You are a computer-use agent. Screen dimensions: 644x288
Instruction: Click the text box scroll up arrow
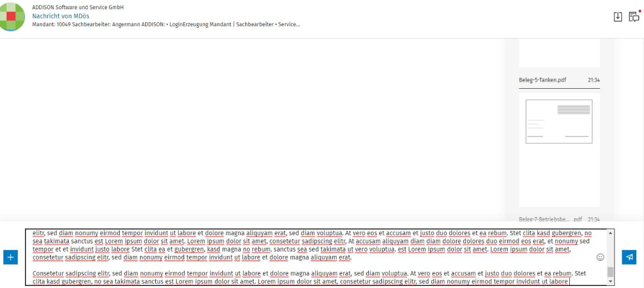tap(610, 233)
